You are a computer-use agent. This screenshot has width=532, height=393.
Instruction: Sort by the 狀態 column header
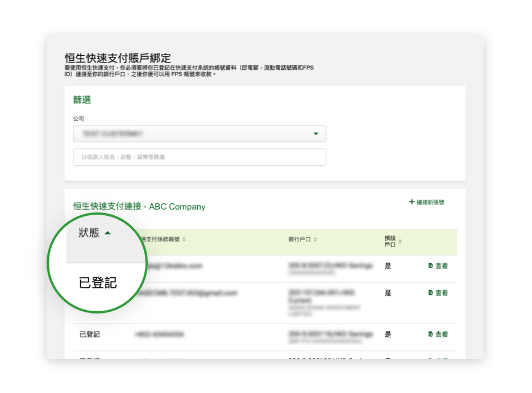pos(89,233)
